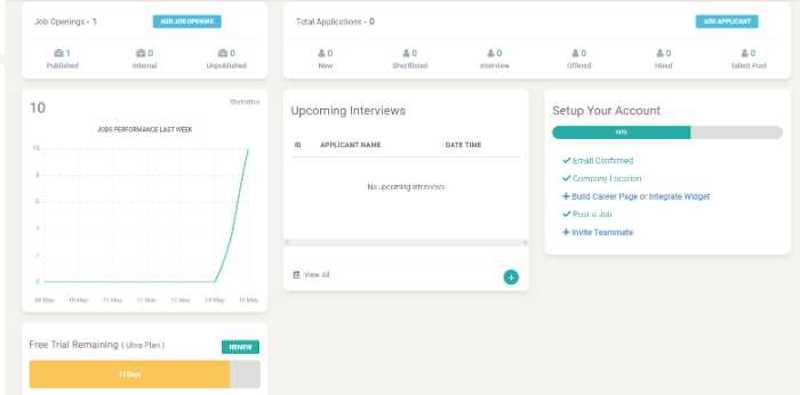
Task: View Hired applications person icon
Action: [x=660, y=53]
